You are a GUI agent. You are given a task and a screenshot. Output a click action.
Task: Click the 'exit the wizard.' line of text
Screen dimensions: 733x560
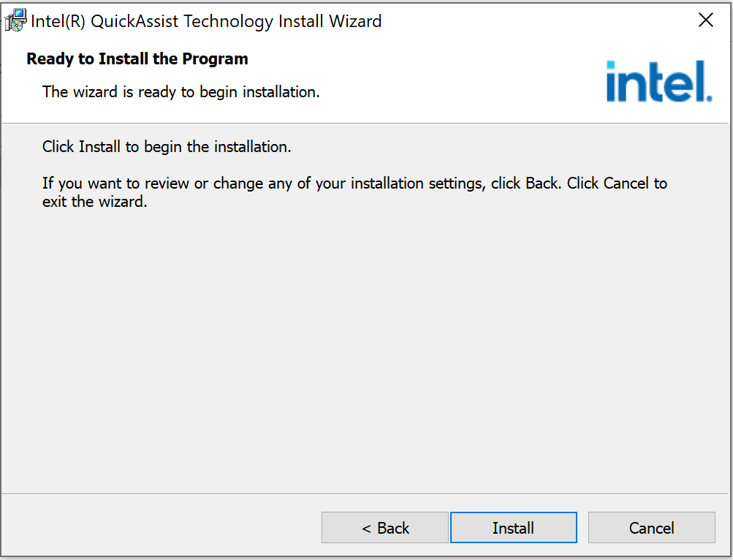(x=95, y=202)
